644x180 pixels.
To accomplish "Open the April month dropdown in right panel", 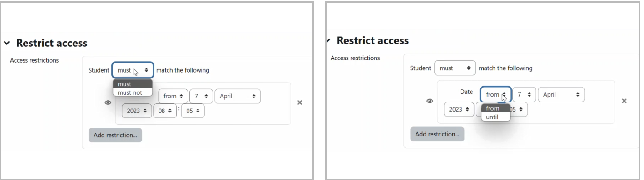I will [561, 95].
